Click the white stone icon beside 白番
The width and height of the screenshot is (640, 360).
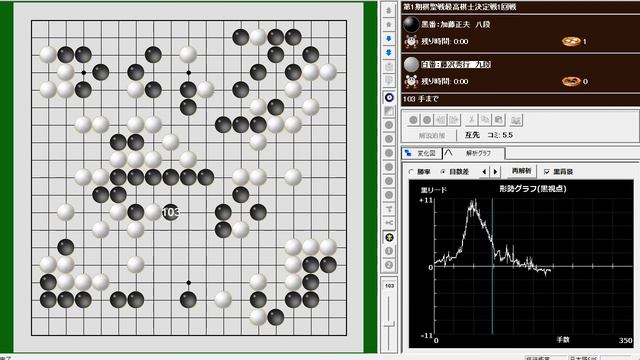coord(411,64)
